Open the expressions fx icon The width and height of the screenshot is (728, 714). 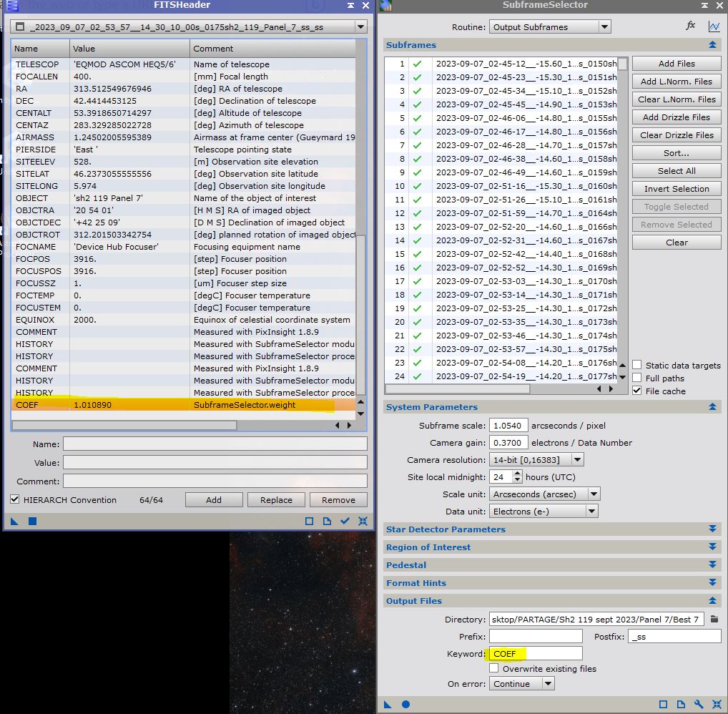(690, 26)
